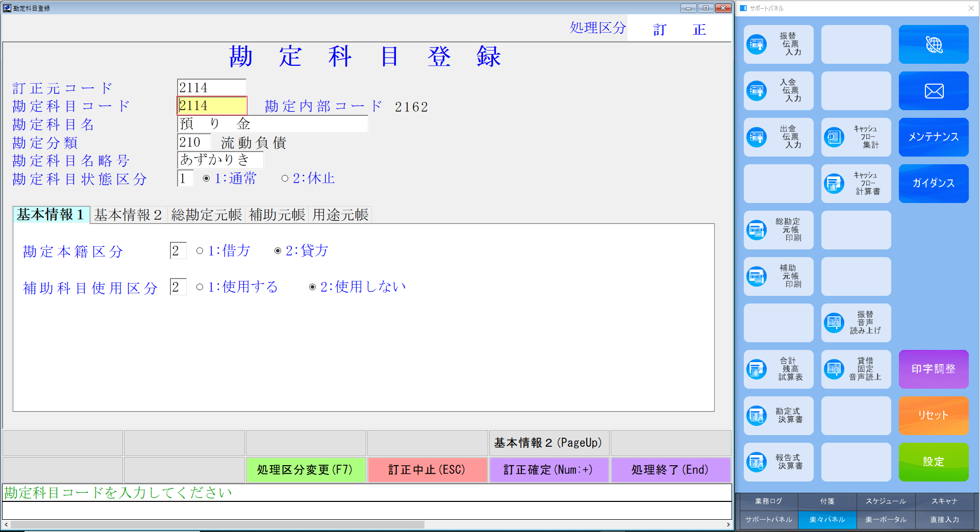Viewport: 980px width, 532px height.
Task: Close the support panel with X
Action: point(971,8)
